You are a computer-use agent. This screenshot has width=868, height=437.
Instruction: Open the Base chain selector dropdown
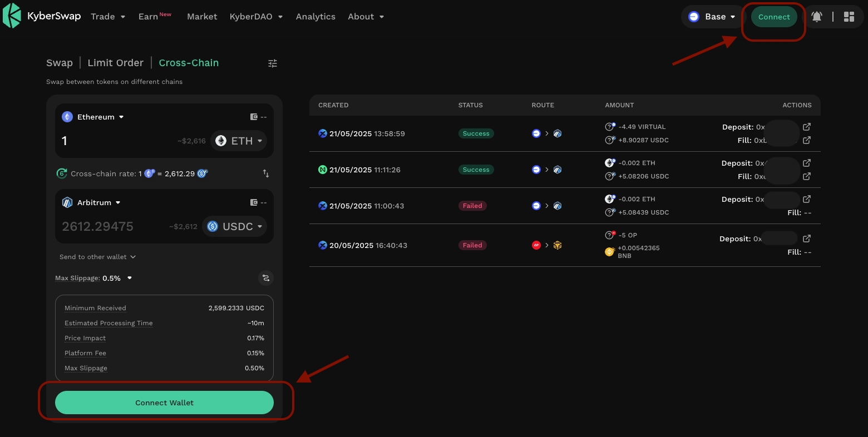[712, 17]
